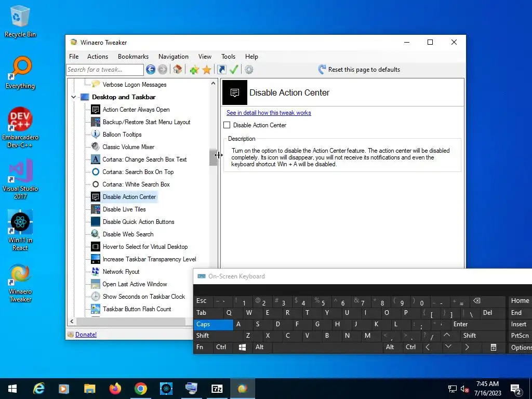The height and width of the screenshot is (399, 532).
Task: Open the Tools menu
Action: coord(229,57)
